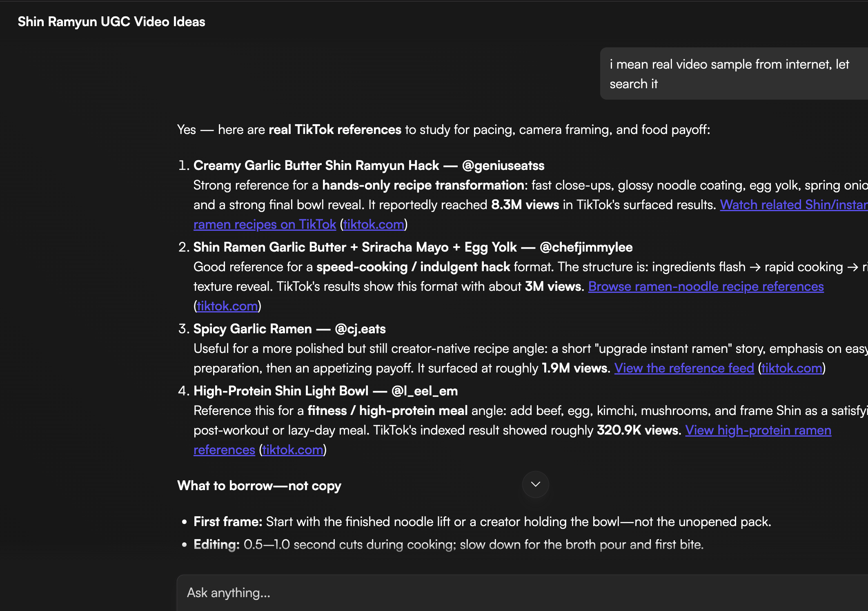
Task: Click the '8.3M views' bold text
Action: (x=525, y=205)
